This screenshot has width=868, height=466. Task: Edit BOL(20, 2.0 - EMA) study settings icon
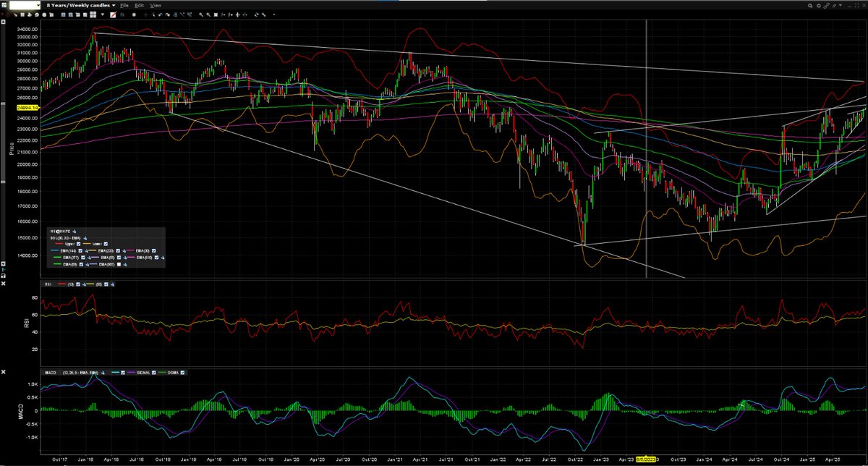tap(85, 238)
